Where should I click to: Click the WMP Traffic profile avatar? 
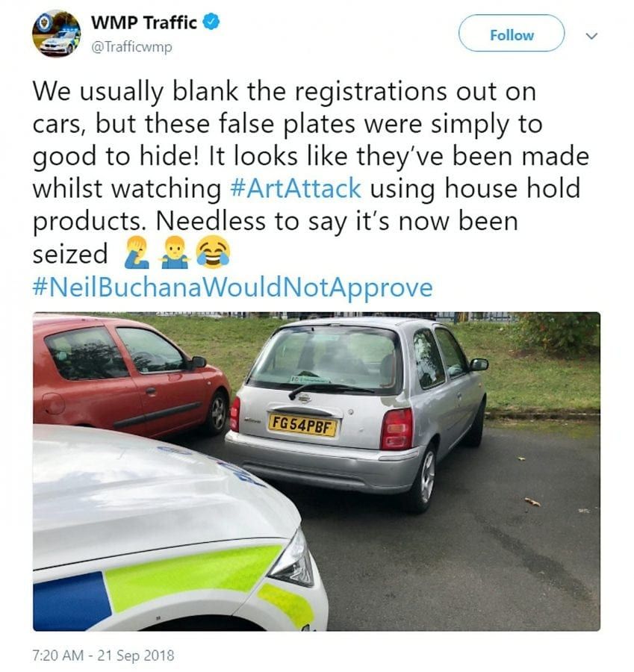coord(56,34)
